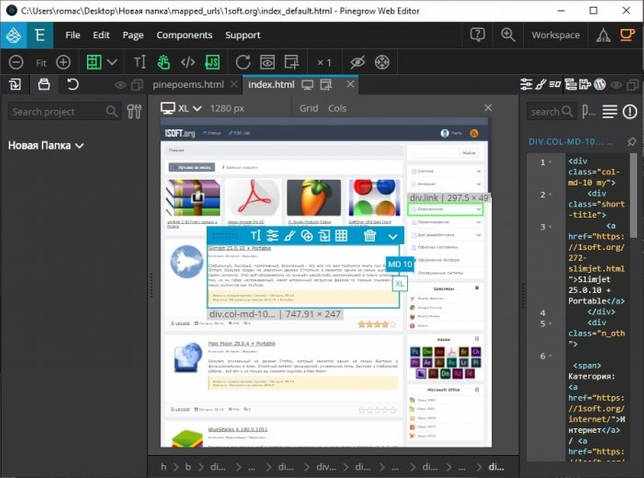Viewport: 644px width, 478px height.
Task: Toggle the Cols option
Action: point(337,108)
